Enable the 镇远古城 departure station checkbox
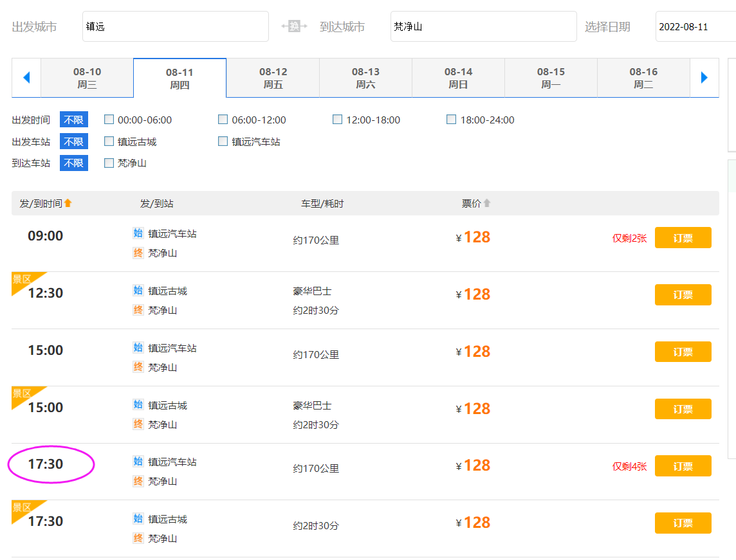This screenshot has width=736, height=560. (x=109, y=141)
